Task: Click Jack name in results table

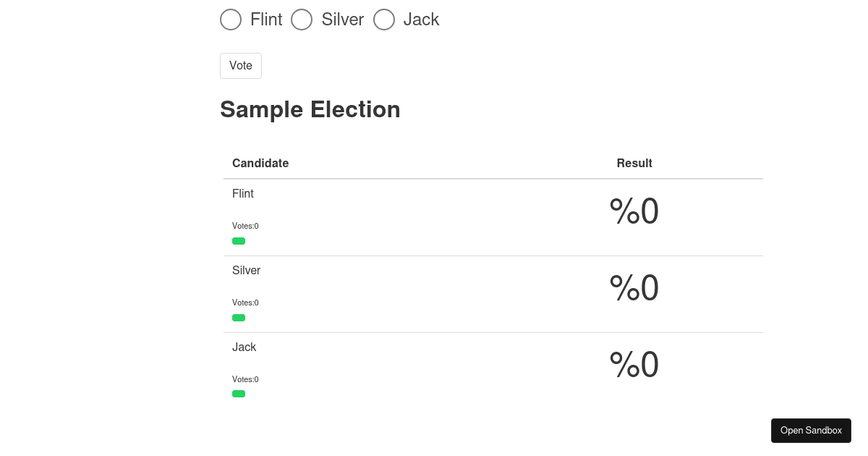Action: [x=244, y=347]
